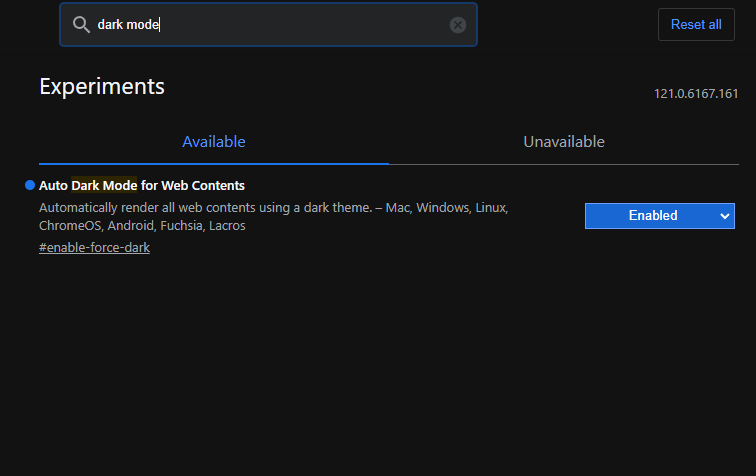The image size is (756, 476).
Task: Click the blue modified-flag dot indicator
Action: pos(30,185)
